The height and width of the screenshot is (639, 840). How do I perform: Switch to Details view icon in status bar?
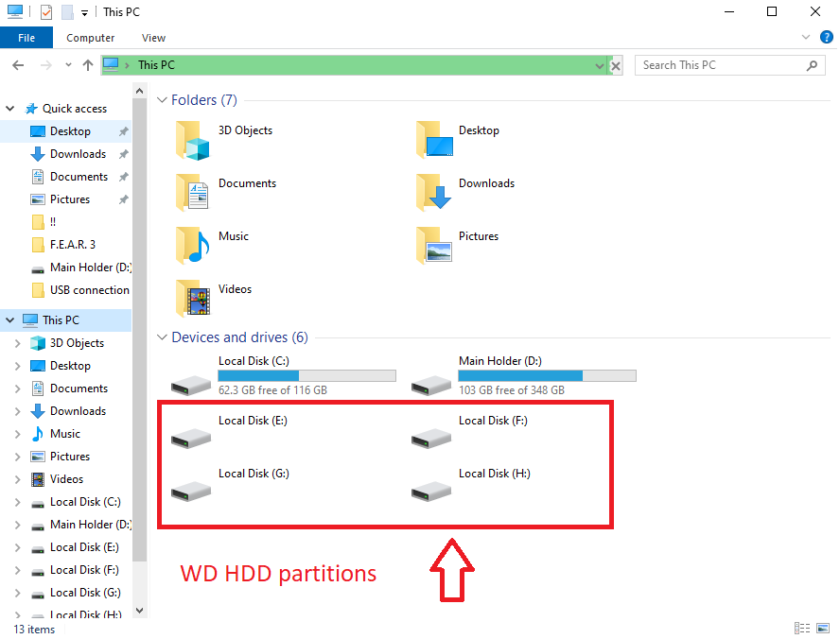pyautogui.click(x=802, y=629)
